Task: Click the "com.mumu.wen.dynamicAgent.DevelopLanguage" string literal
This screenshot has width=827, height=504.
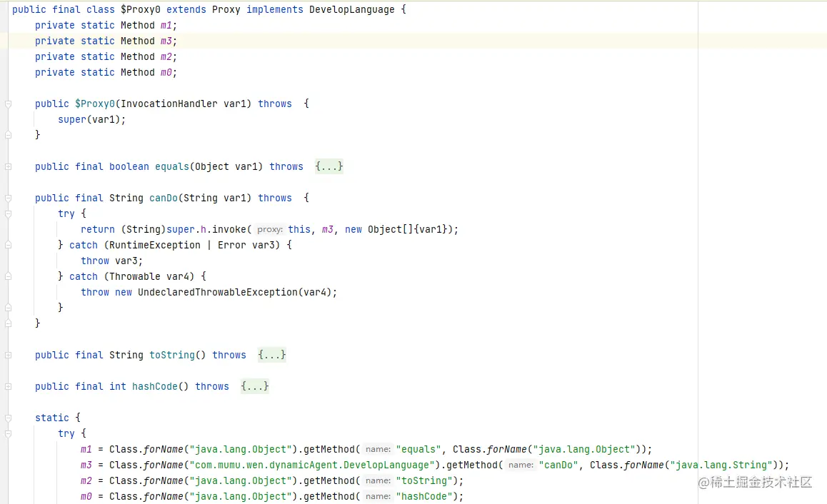Action: point(312,465)
